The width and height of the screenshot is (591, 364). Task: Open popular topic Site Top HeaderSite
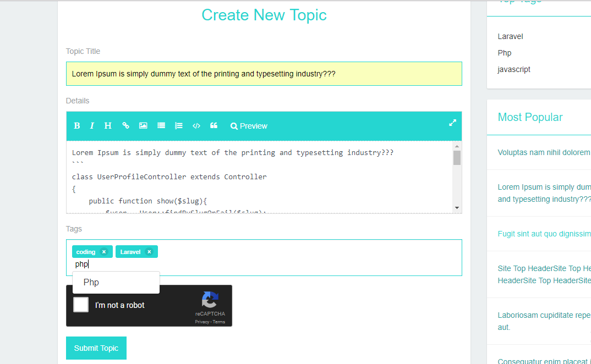click(544, 274)
